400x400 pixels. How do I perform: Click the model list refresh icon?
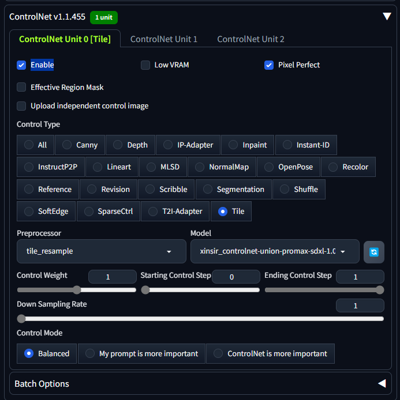coord(374,252)
